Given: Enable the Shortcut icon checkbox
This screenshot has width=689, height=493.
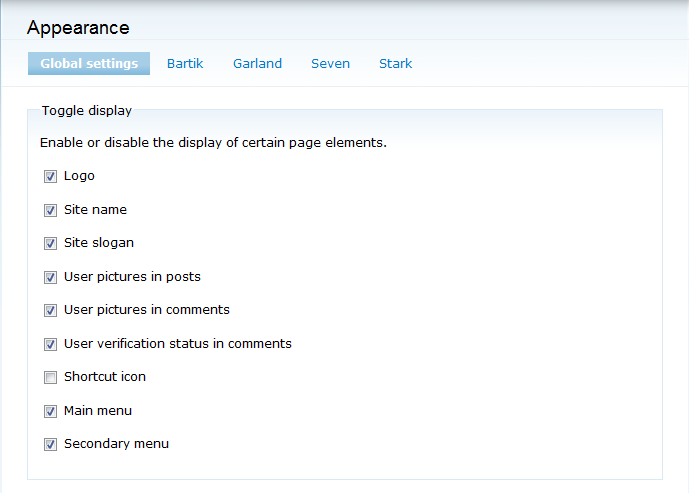Looking at the screenshot, I should coord(50,378).
